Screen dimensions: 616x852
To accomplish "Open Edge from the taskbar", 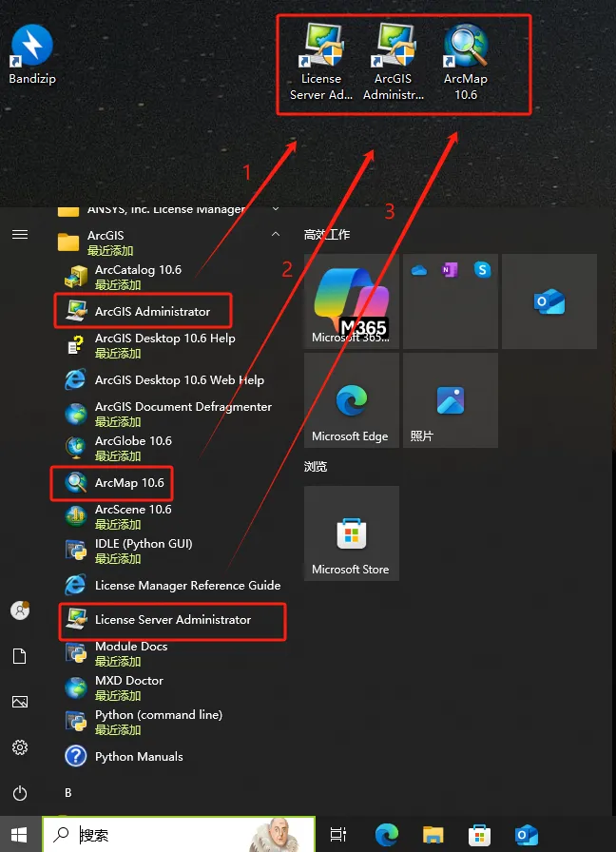I will tap(386, 835).
